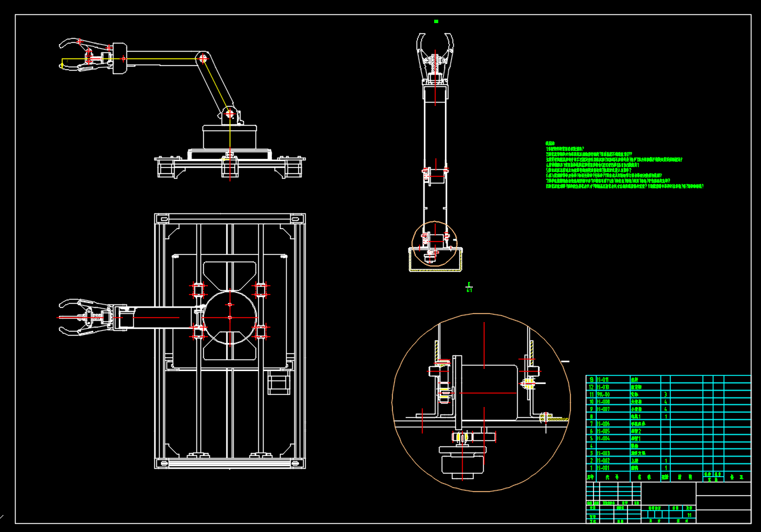
Task: Click the shoulder joint pivot above the round base
Action: coord(230,115)
